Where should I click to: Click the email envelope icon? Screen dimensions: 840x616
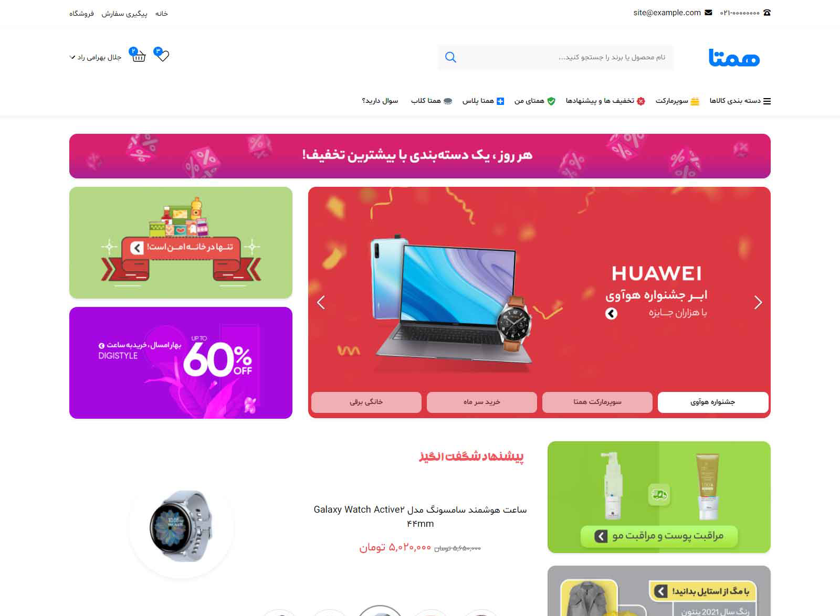click(x=708, y=13)
